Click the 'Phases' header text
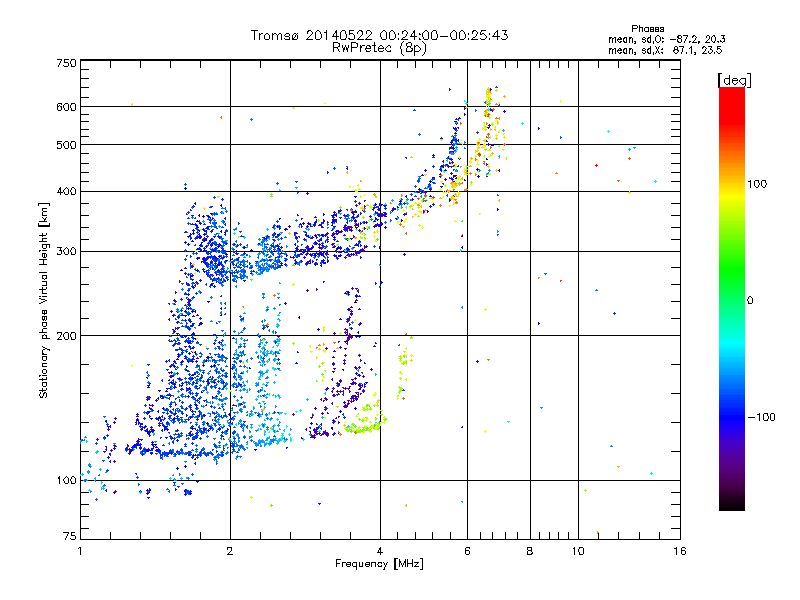Viewport: 800px width, 600px height. pos(647,29)
